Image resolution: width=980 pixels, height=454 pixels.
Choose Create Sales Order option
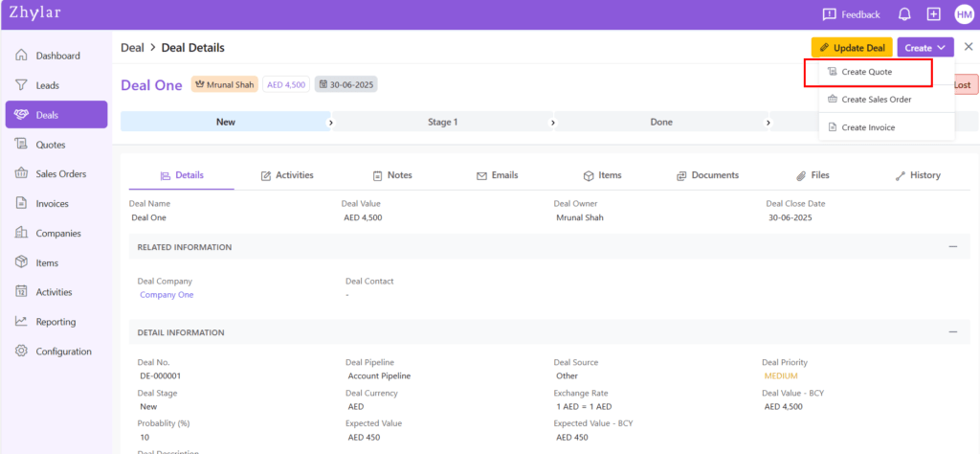pos(876,100)
